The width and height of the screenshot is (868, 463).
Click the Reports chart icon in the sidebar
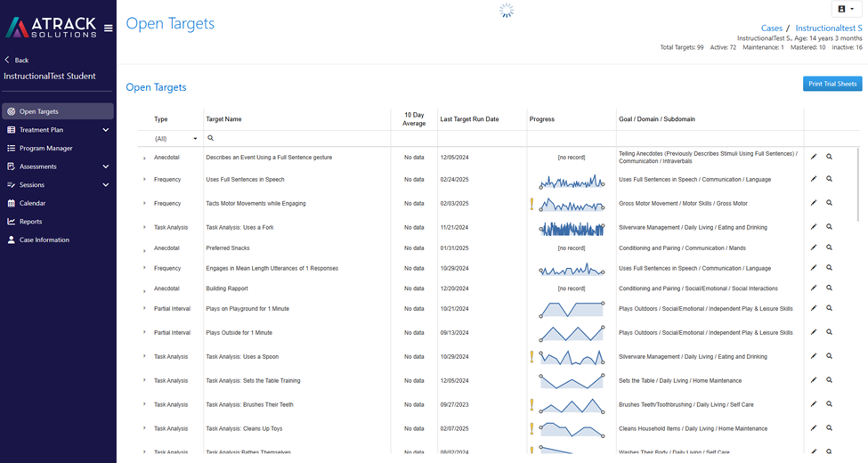click(11, 222)
